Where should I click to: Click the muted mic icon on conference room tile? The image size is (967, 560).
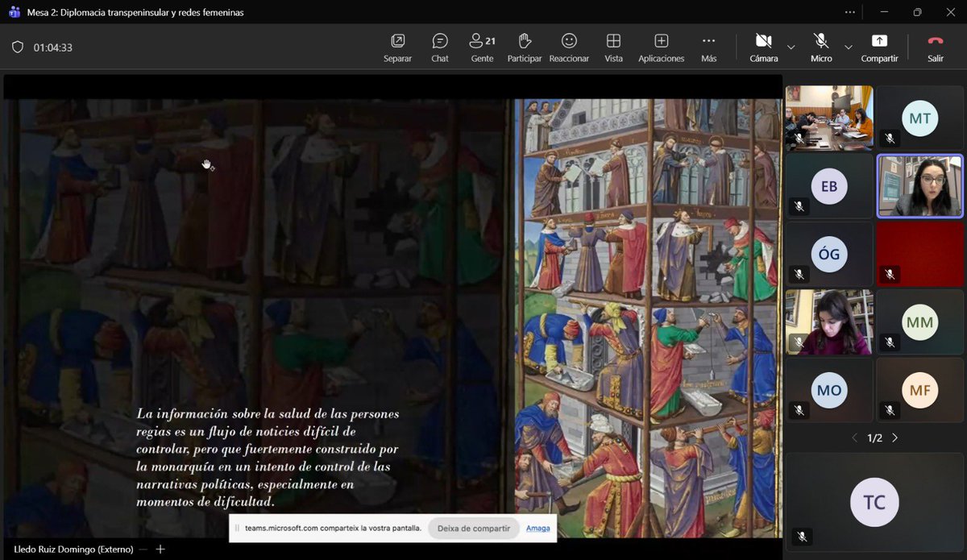[x=799, y=138]
